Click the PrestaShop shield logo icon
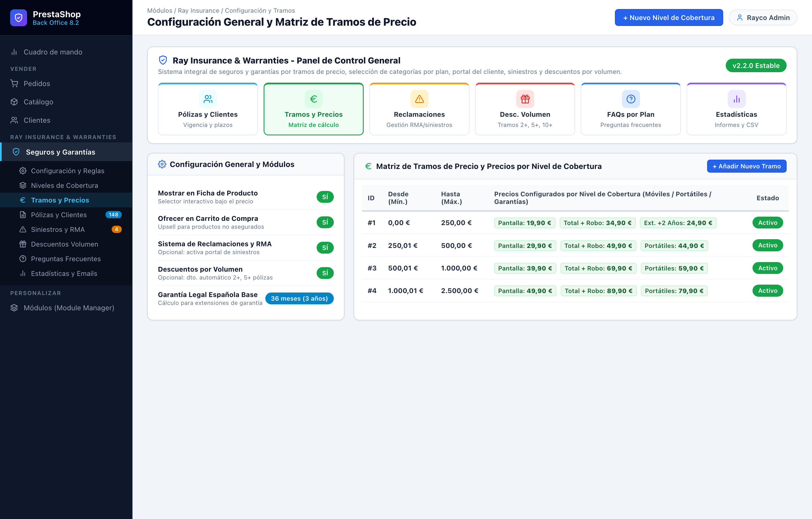 [x=19, y=18]
